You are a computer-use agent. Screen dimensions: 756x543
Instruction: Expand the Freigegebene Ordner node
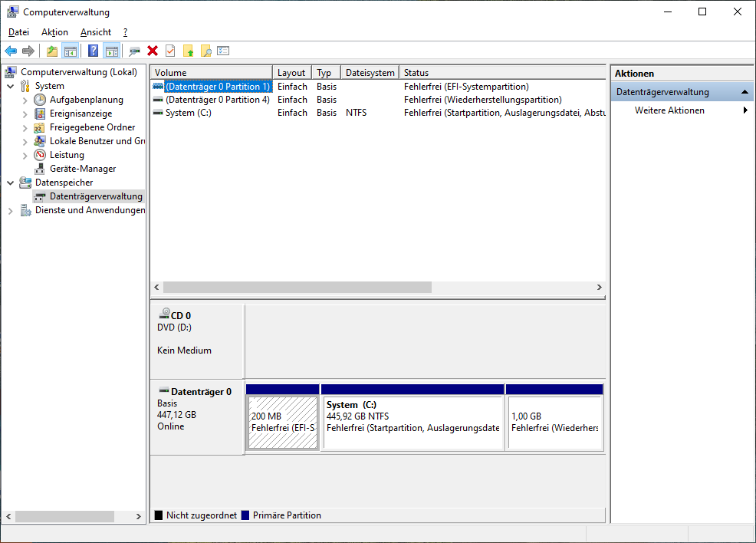(x=25, y=128)
